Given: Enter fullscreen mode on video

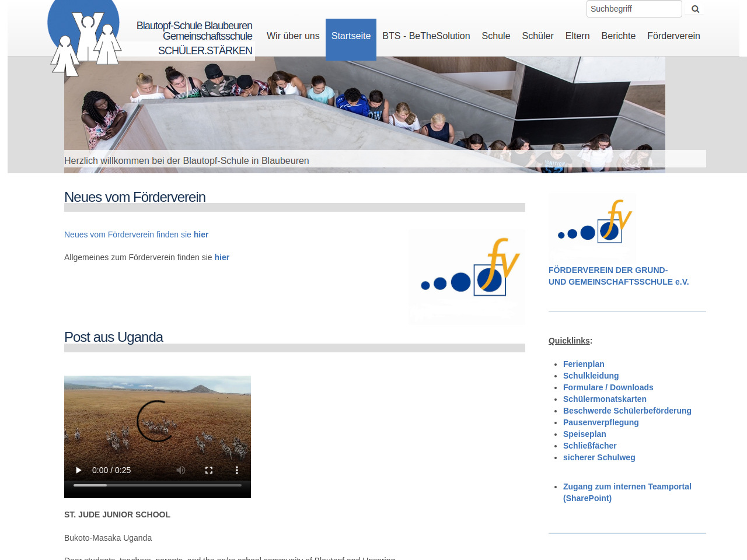Looking at the screenshot, I should (209, 470).
